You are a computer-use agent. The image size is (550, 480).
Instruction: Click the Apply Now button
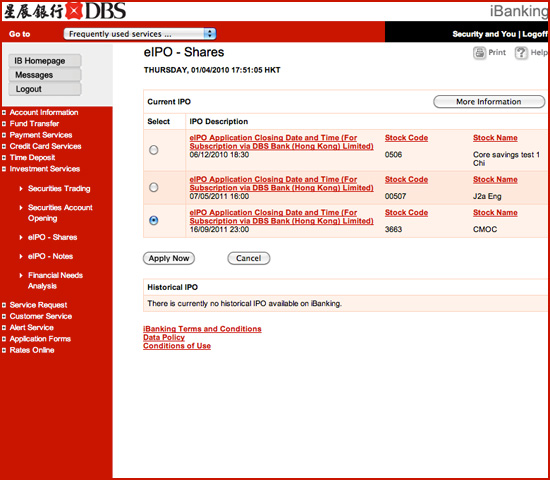pos(169,258)
